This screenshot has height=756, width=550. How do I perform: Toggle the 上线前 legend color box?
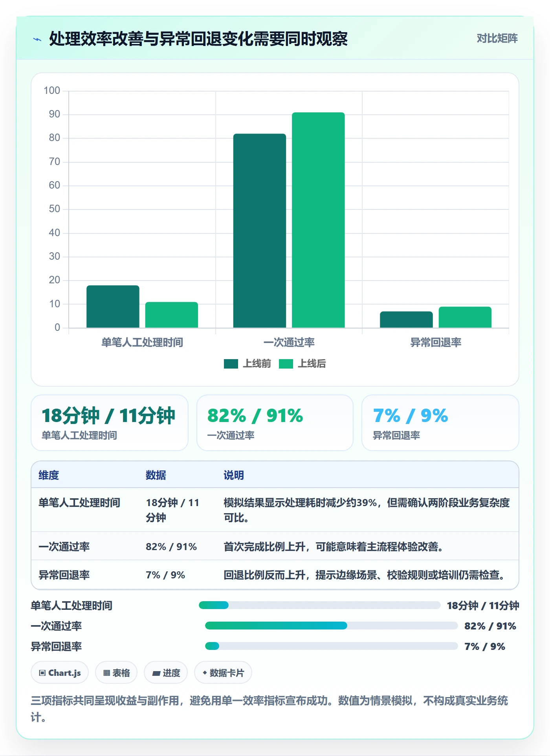(231, 364)
